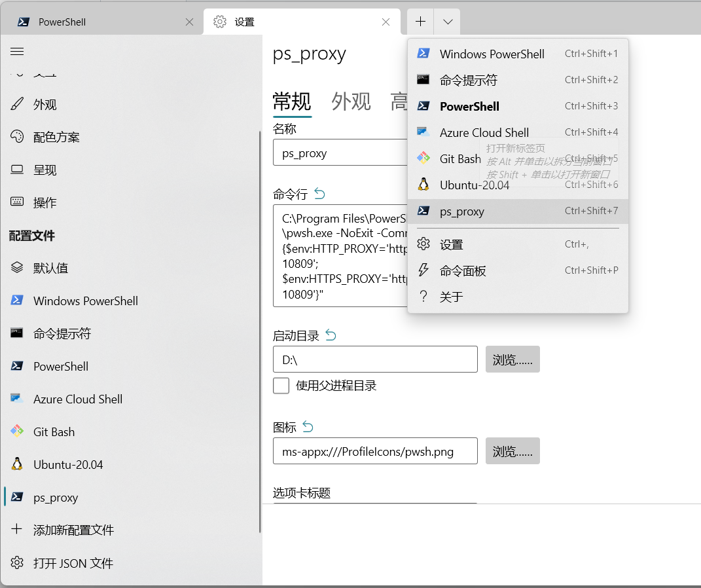The width and height of the screenshot is (701, 588).
Task: Click the gear icon on settings tab
Action: click(219, 22)
